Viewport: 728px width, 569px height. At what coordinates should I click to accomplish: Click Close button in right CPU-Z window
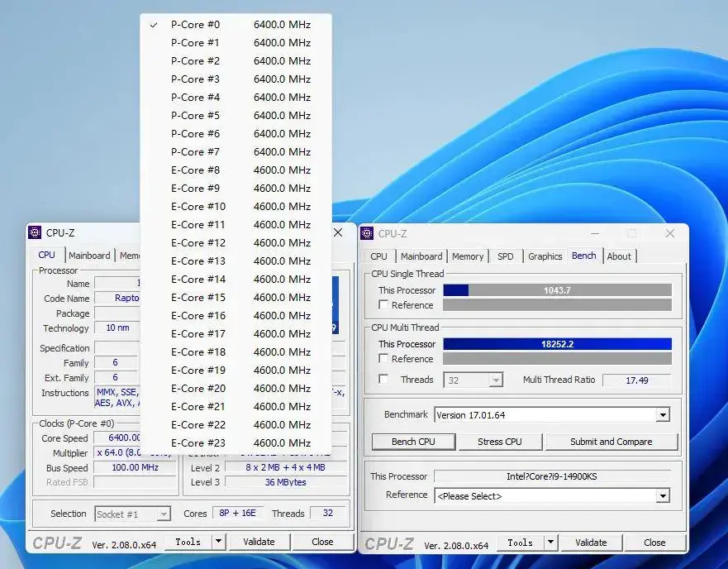pos(654,542)
